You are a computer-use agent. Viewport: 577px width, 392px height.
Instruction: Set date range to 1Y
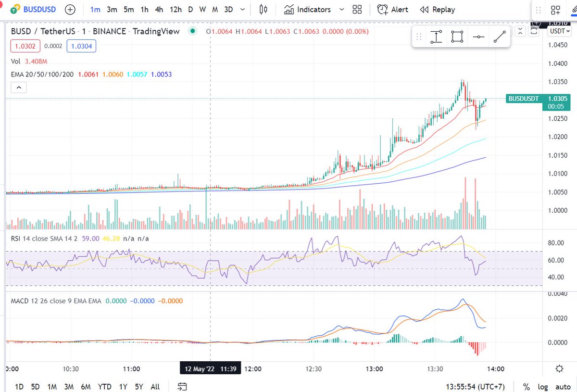[124, 386]
